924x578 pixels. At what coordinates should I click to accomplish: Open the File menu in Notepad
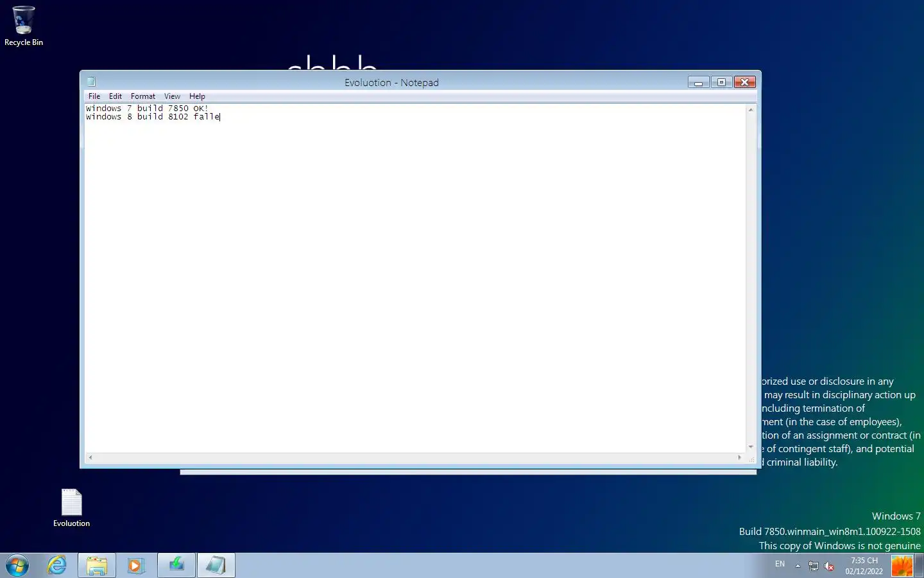[x=94, y=96]
